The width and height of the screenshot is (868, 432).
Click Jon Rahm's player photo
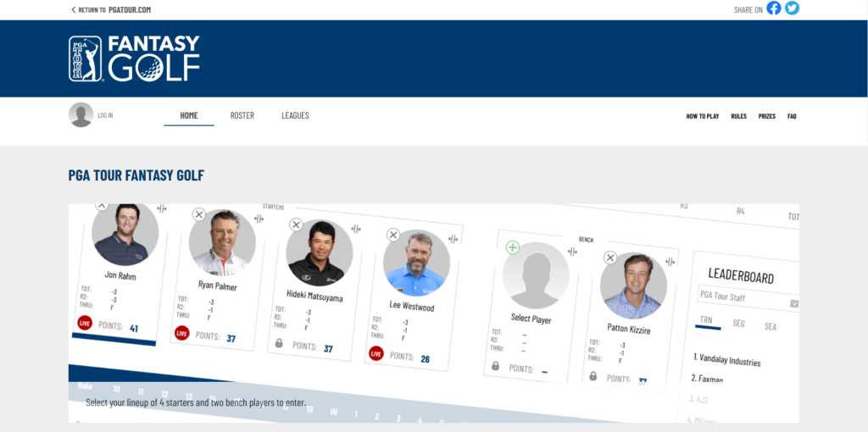(125, 234)
